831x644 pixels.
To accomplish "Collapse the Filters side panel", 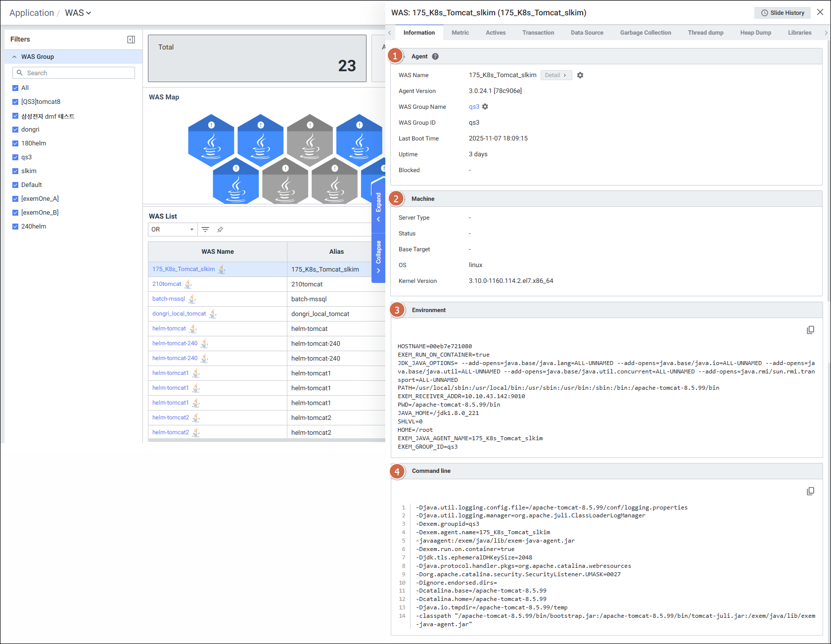I will point(131,40).
